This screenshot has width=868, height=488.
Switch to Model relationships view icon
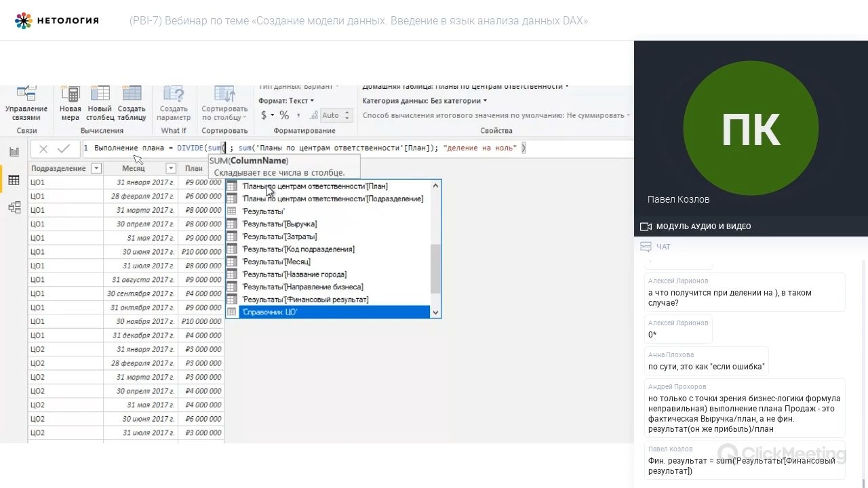click(14, 207)
